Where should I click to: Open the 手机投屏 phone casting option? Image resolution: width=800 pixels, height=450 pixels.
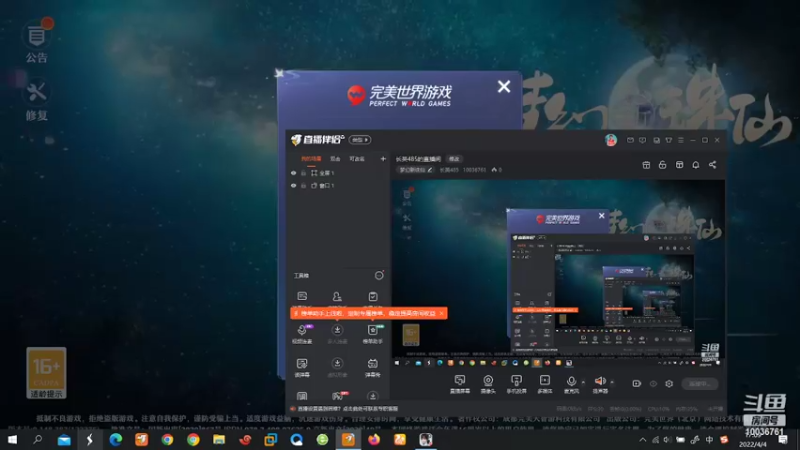click(x=516, y=384)
